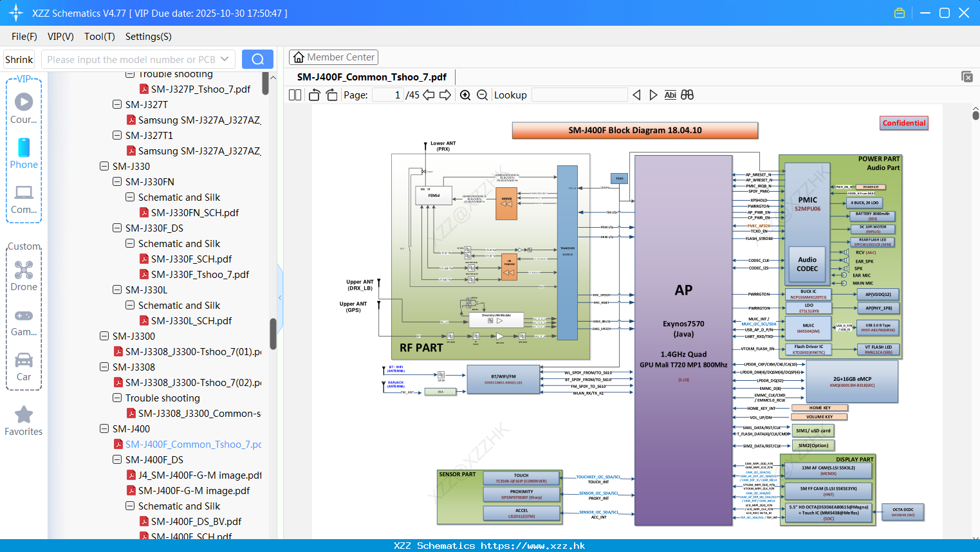Image resolution: width=980 pixels, height=552 pixels.
Task: Click the panel splitter collapse handle
Action: [280, 297]
